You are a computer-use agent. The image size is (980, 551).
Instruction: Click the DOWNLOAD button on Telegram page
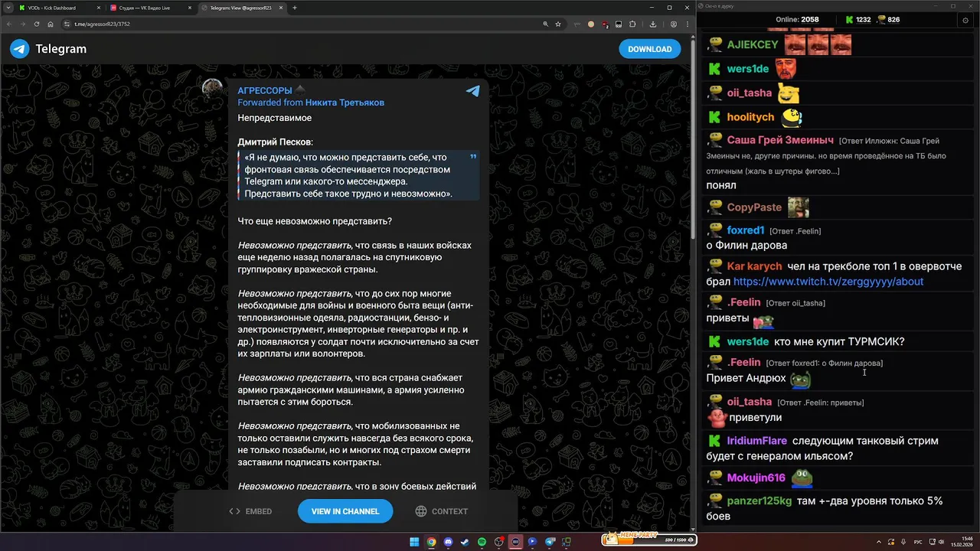tap(649, 49)
